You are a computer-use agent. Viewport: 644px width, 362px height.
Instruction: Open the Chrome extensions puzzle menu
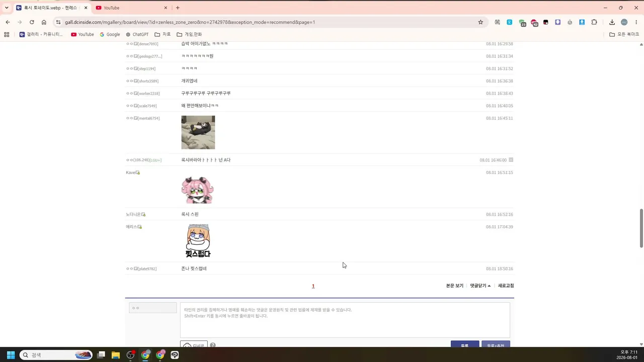[594, 22]
